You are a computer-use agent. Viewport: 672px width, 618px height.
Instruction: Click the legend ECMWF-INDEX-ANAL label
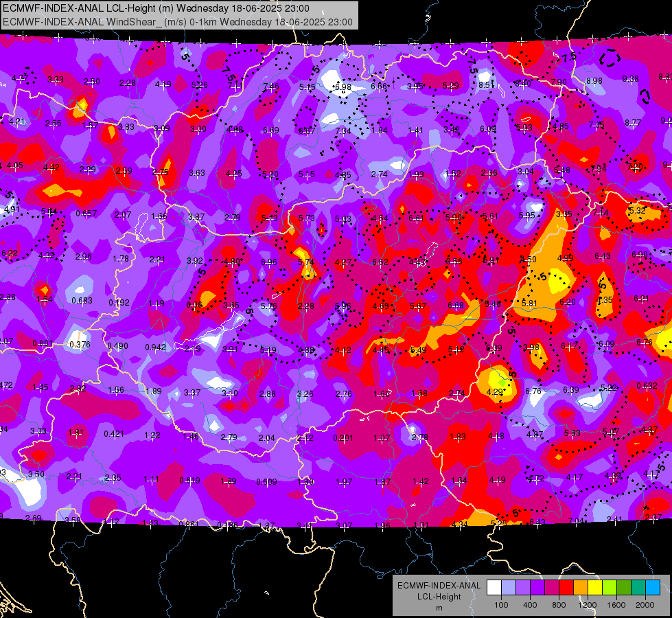[x=439, y=586]
